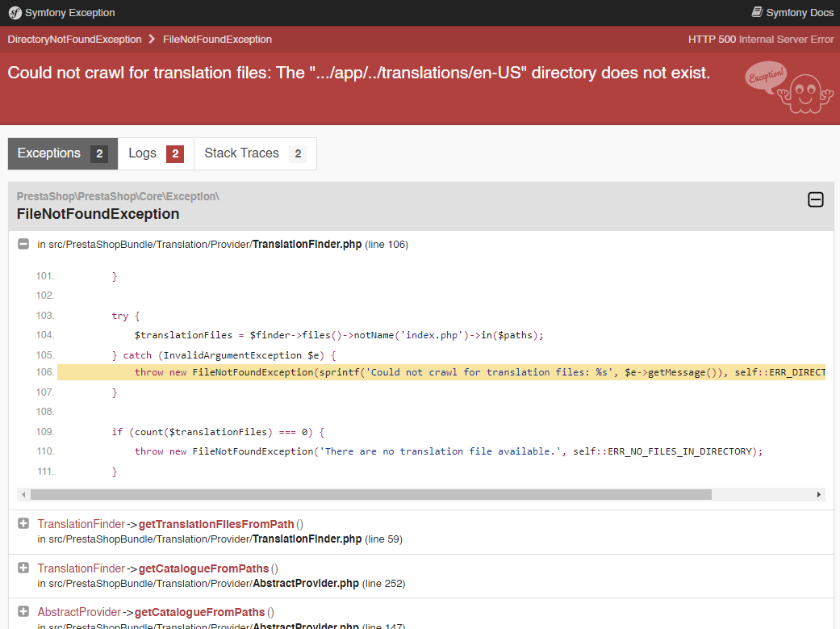The height and width of the screenshot is (629, 840).
Task: Click code line 109 count($translationFiles) condition
Action: pos(218,432)
